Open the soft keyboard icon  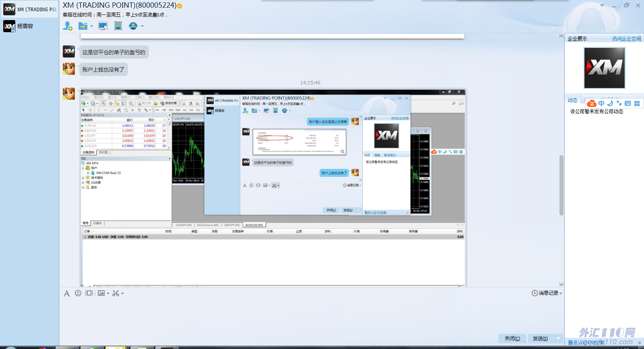point(628,103)
